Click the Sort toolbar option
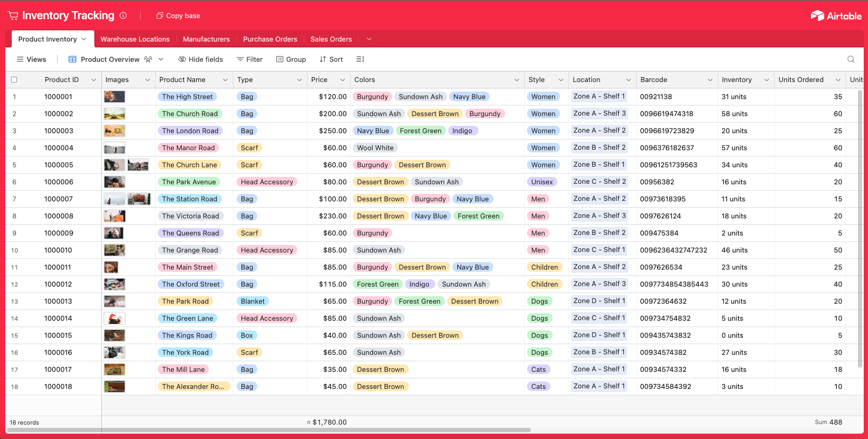Viewport: 868px width, 439px height. tap(331, 59)
